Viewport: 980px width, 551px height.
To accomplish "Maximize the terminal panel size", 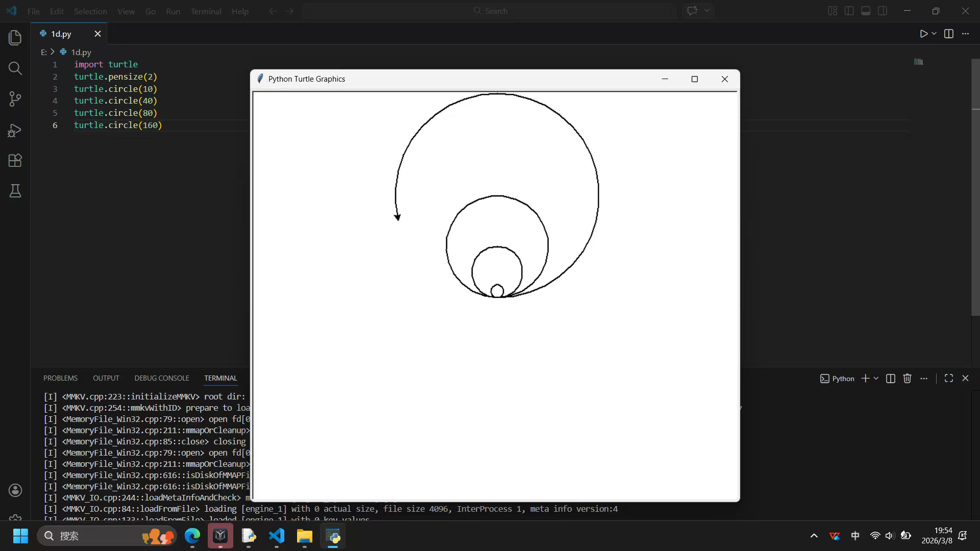I will [948, 378].
